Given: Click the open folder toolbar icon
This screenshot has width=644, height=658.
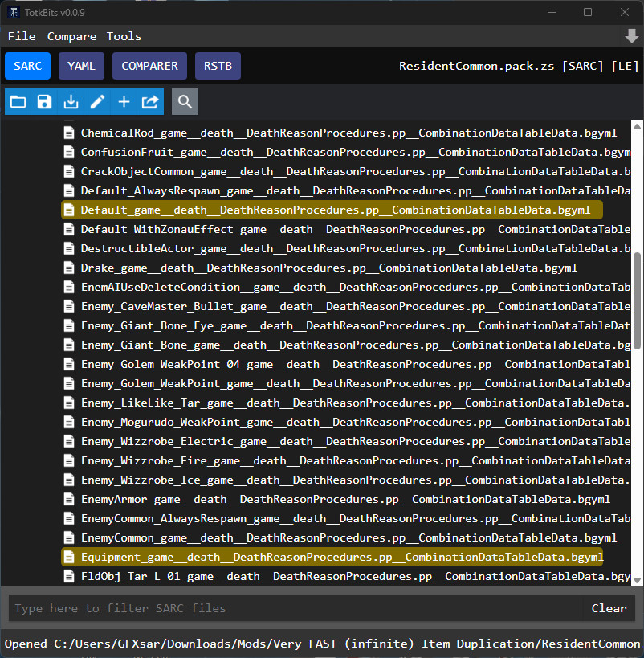Looking at the screenshot, I should [18, 102].
